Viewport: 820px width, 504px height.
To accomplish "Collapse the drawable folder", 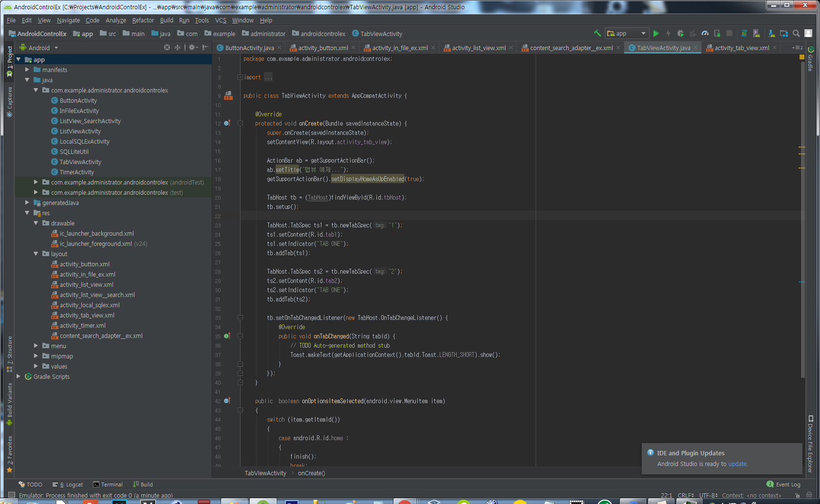I will (x=36, y=223).
